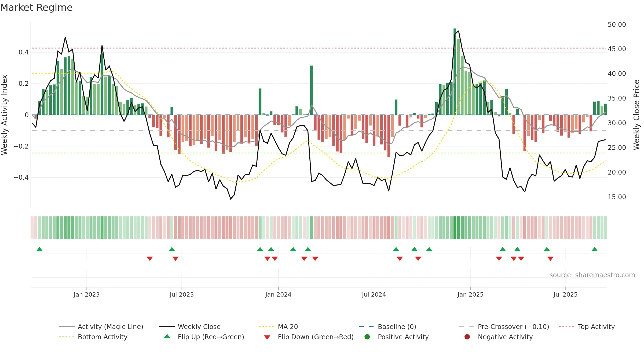This screenshot has height=362, width=644.
Task: Click the Market Regime chart title
Action: pos(36,8)
